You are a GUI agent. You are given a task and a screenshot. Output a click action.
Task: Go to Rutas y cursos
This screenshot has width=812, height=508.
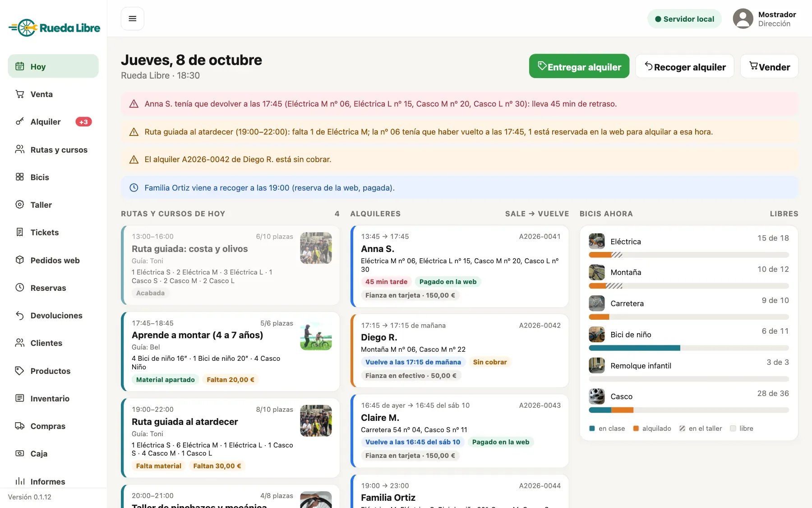53,149
